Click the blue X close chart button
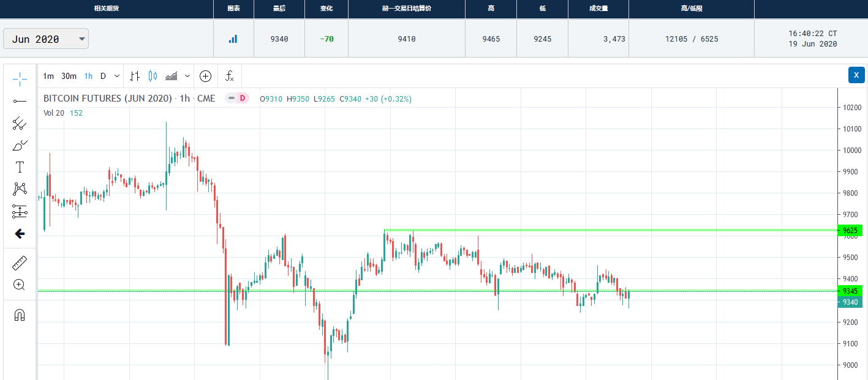This screenshot has width=868, height=380. tap(856, 75)
